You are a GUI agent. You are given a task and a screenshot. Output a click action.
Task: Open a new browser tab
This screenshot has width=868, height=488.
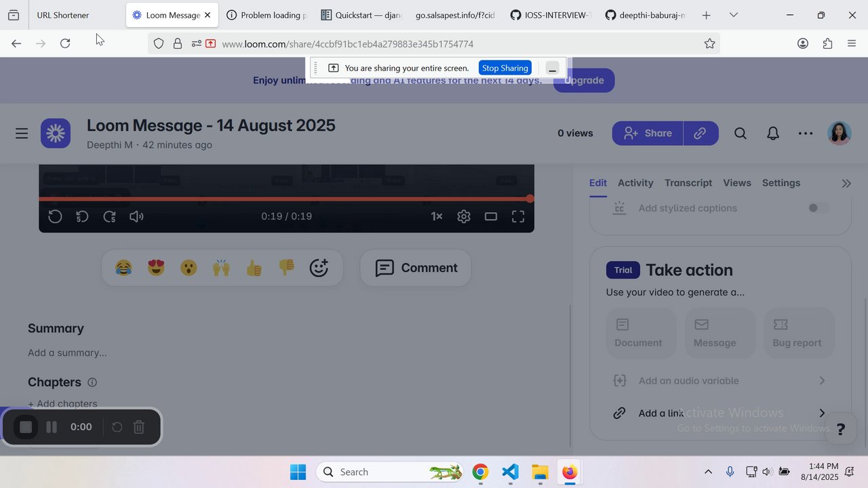click(x=707, y=15)
